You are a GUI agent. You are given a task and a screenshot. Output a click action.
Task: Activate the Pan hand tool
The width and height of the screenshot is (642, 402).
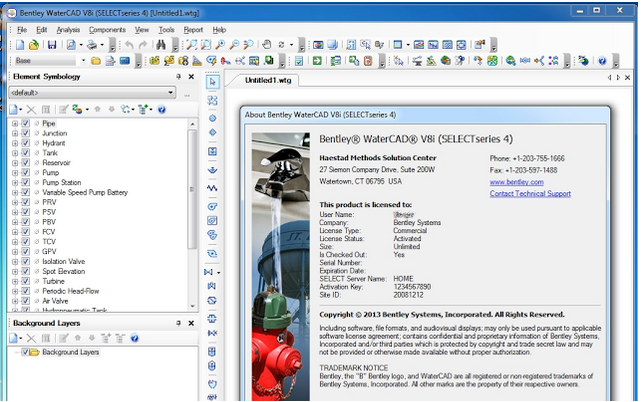(267, 45)
